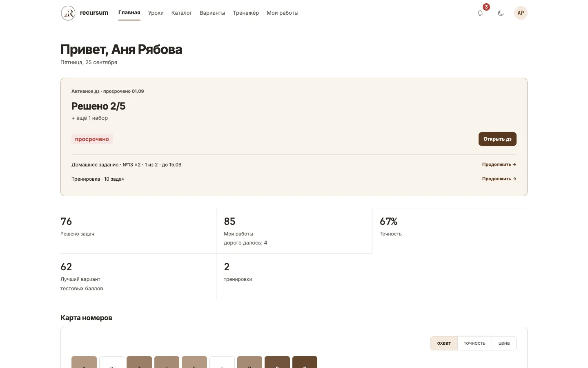
Task: Open the Каталог section
Action: [182, 13]
